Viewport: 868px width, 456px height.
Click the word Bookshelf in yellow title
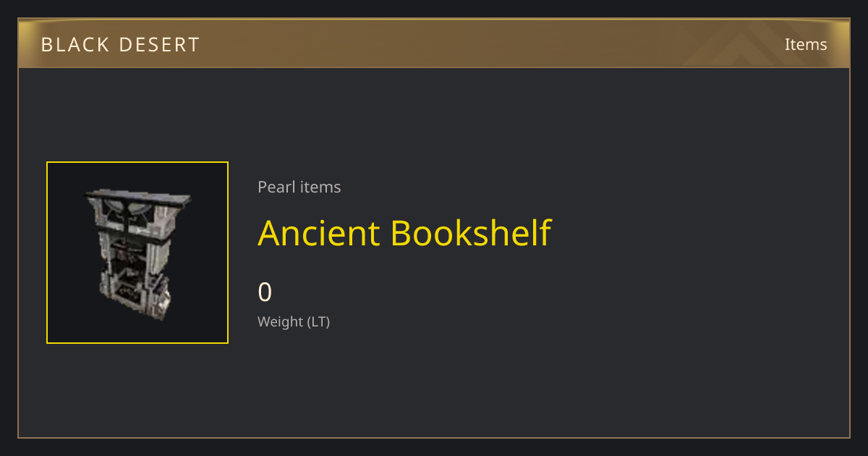471,233
